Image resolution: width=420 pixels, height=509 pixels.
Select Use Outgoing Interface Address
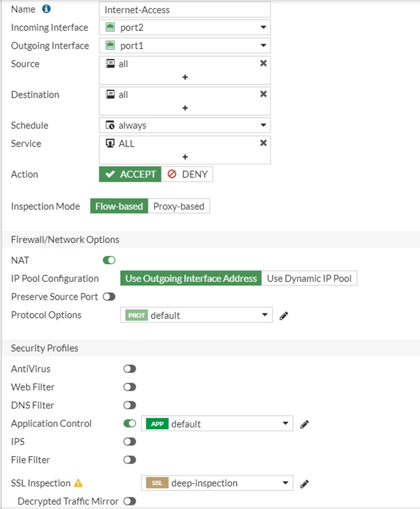tap(191, 278)
